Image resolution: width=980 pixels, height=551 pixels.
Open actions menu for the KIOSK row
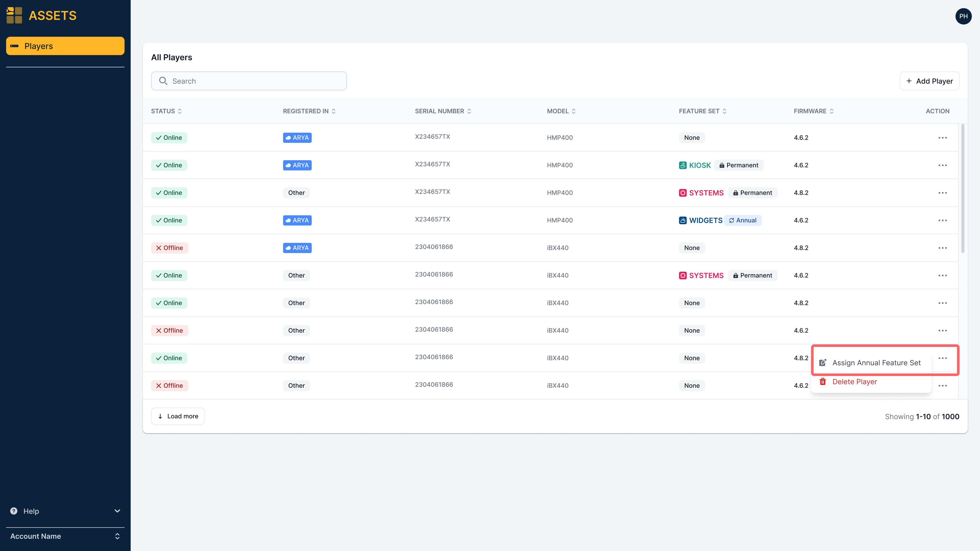[942, 165]
